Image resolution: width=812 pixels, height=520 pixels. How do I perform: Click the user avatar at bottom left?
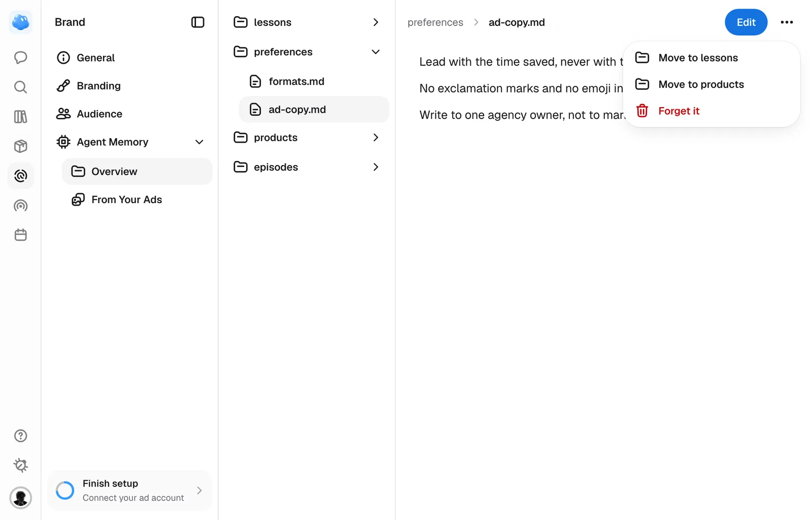[20, 498]
